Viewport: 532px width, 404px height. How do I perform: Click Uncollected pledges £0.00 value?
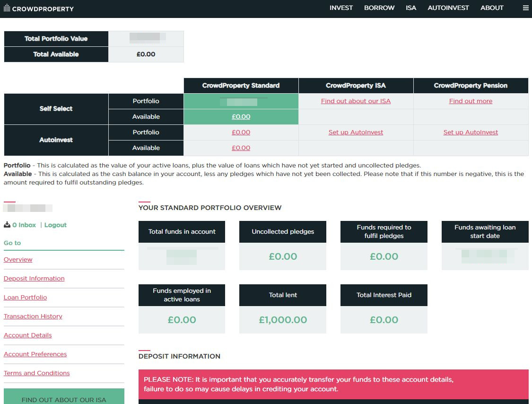(283, 256)
